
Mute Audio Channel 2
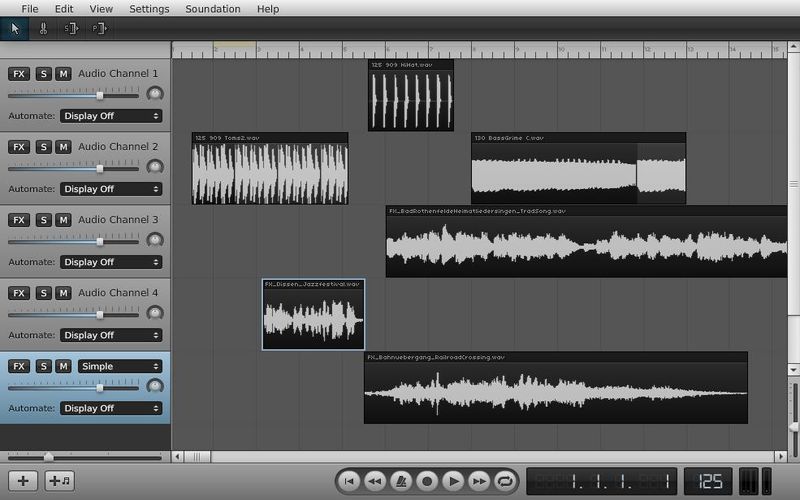(x=63, y=147)
